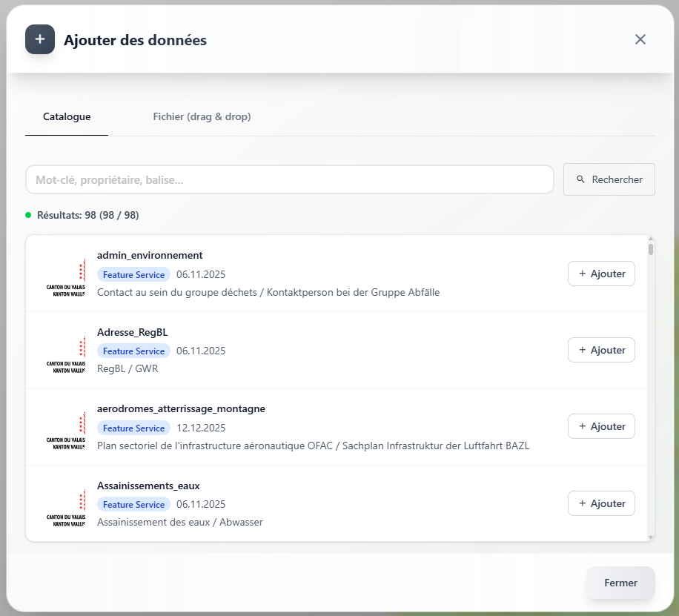
Task: Add the Adresse_RegBL layer
Action: tap(601, 350)
